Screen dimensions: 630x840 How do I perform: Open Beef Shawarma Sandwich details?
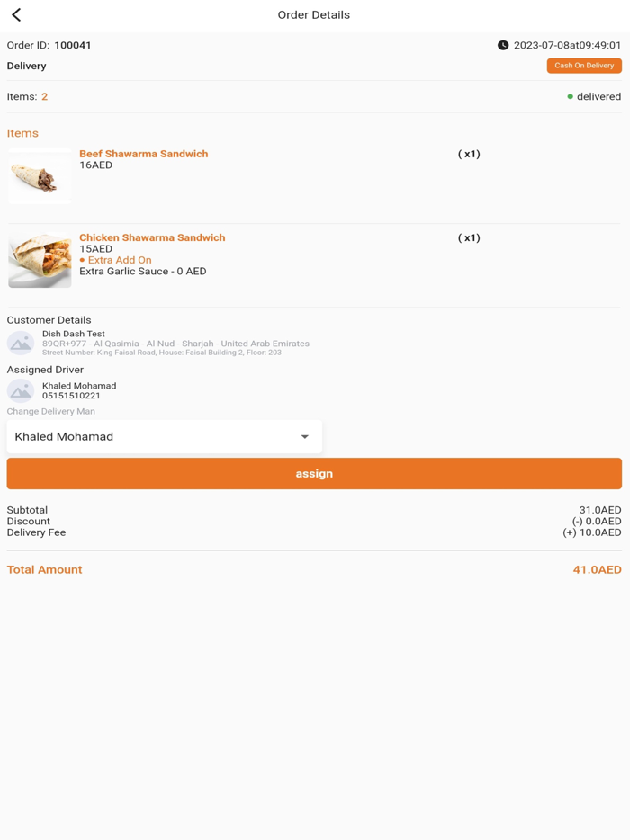[x=144, y=154]
